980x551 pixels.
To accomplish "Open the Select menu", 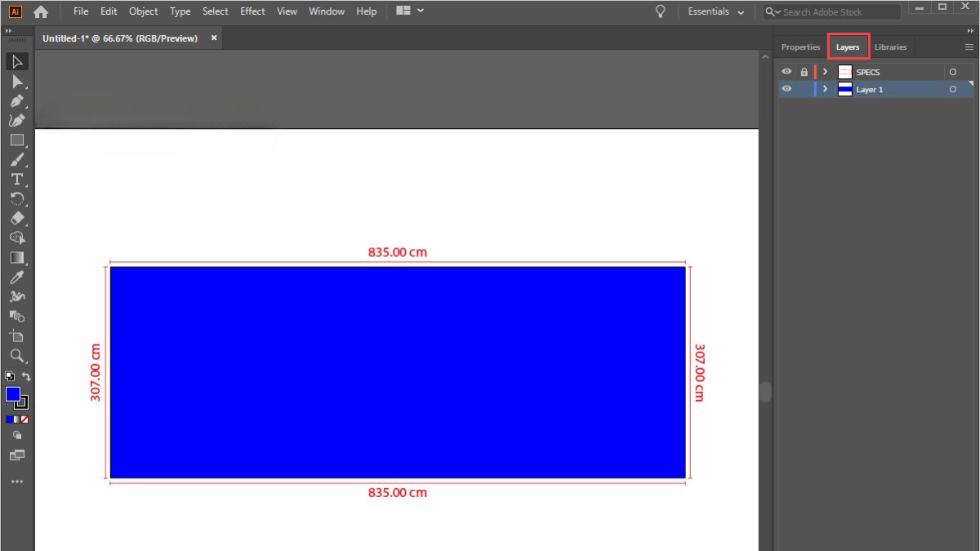I will (x=216, y=11).
